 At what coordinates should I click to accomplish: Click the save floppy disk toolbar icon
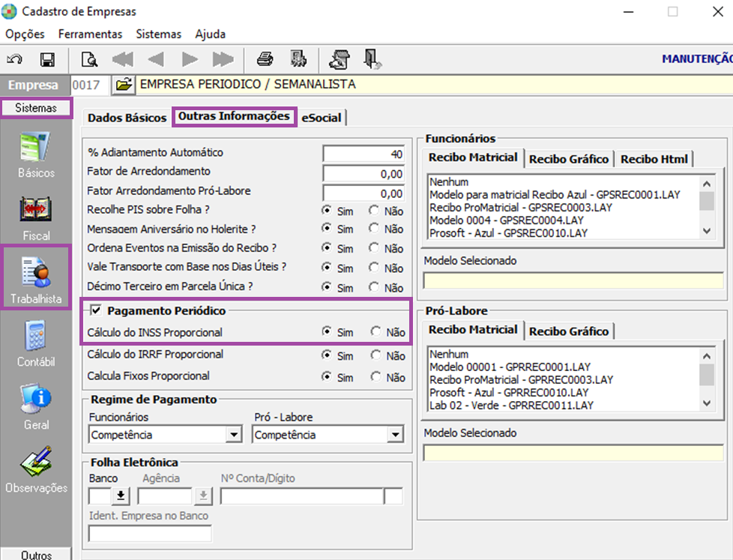pyautogui.click(x=47, y=59)
